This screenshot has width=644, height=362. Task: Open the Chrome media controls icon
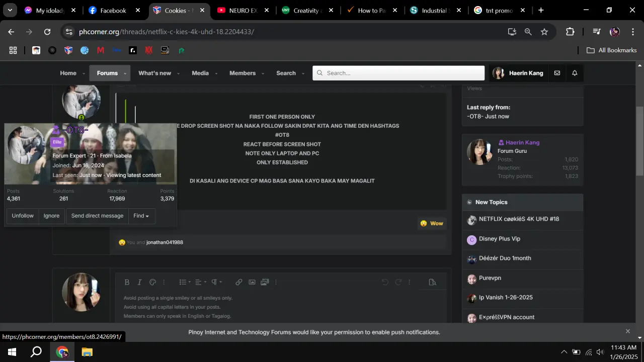pyautogui.click(x=597, y=32)
